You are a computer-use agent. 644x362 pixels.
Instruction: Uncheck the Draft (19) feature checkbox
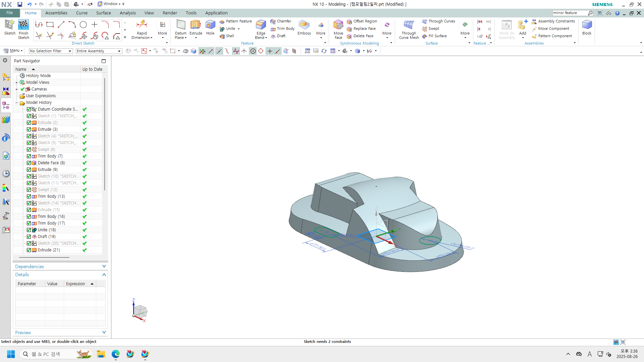29,237
